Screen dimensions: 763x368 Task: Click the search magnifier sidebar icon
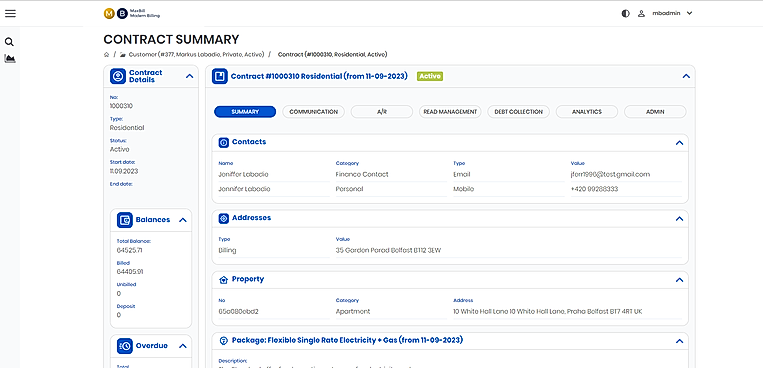coord(9,42)
